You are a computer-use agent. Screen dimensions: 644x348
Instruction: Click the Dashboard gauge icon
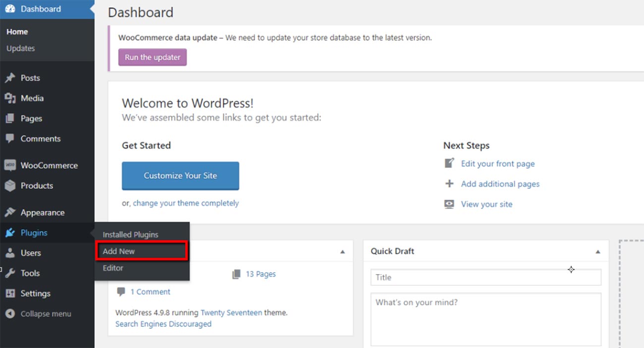(x=10, y=9)
